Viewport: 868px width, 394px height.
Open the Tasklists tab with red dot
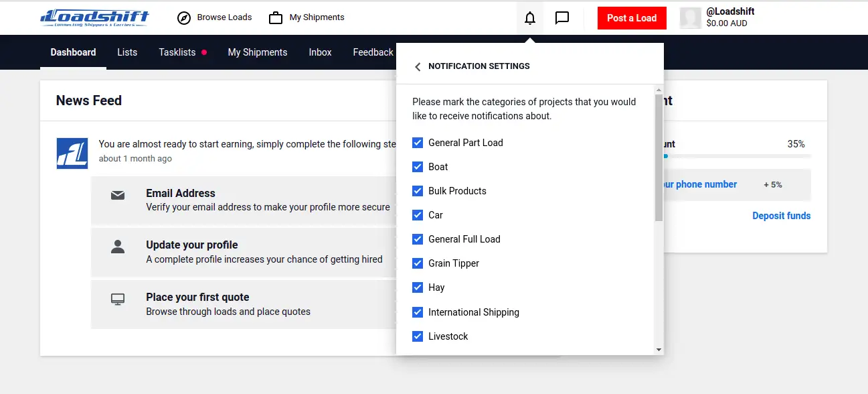coord(178,52)
